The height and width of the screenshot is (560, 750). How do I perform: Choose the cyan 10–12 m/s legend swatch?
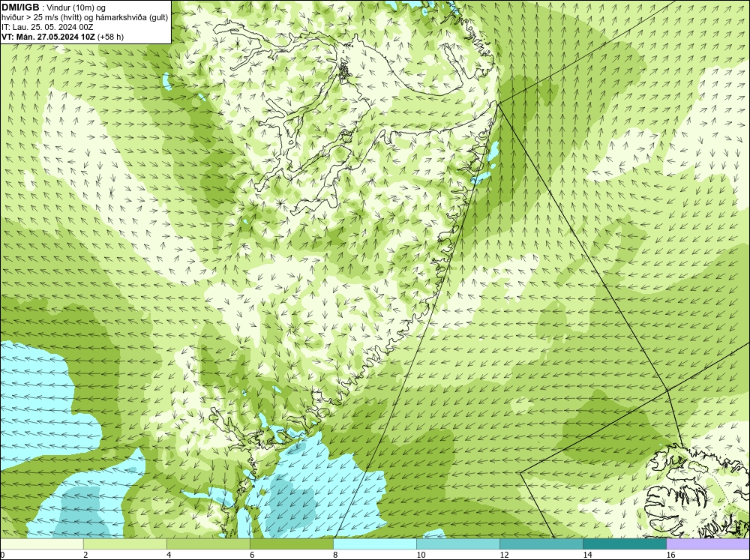(x=457, y=544)
